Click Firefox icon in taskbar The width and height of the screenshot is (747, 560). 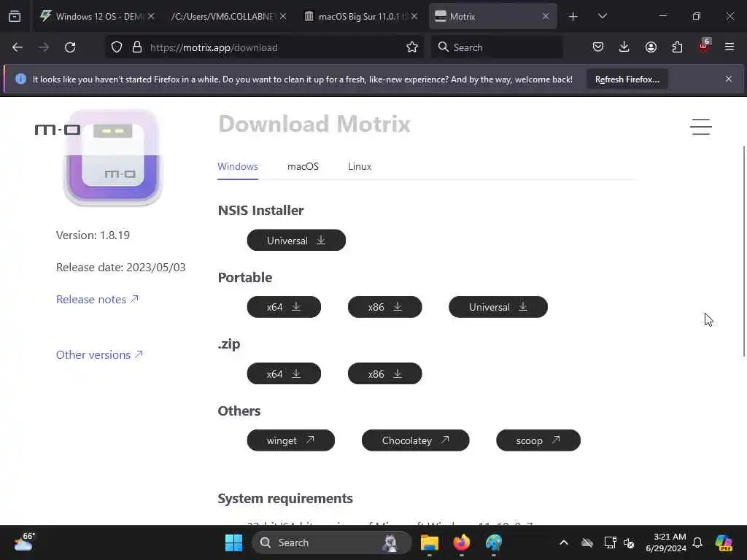pyautogui.click(x=462, y=542)
